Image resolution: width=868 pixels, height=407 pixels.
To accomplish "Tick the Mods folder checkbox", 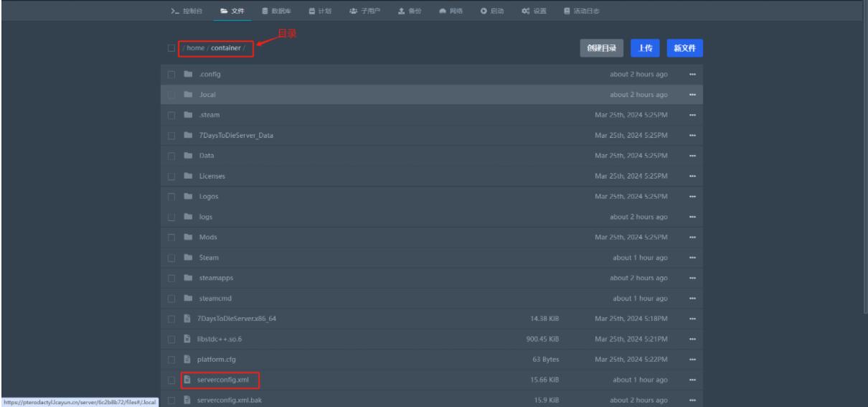I will (x=171, y=237).
